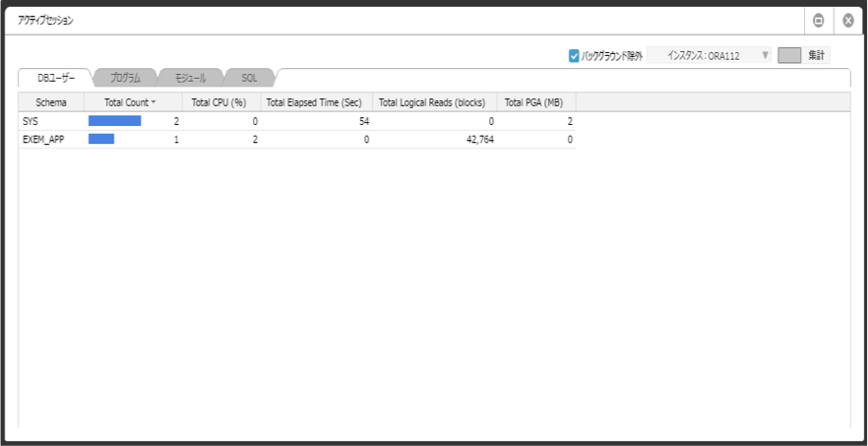The image size is (868, 446).
Task: Select the SYS schema row
Action: [x=297, y=121]
